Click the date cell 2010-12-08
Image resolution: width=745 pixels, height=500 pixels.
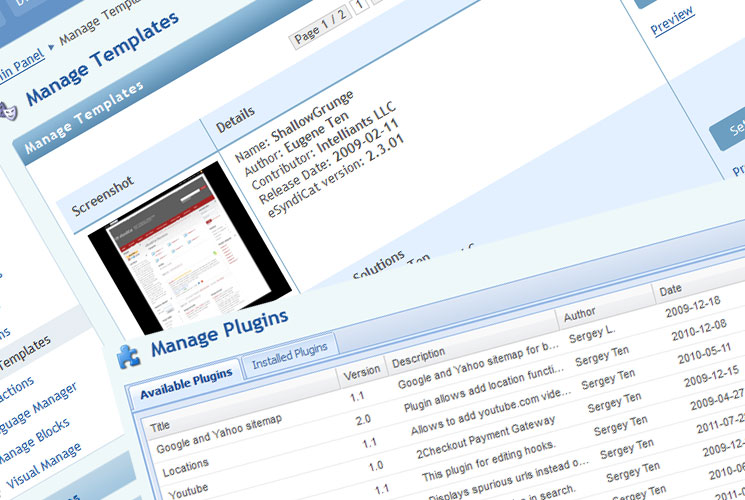(x=699, y=330)
